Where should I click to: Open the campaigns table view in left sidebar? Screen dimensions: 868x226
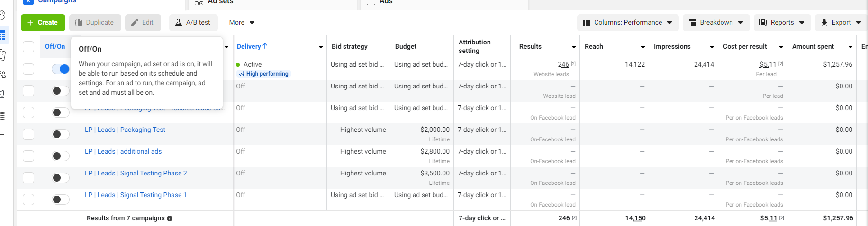(x=3, y=36)
